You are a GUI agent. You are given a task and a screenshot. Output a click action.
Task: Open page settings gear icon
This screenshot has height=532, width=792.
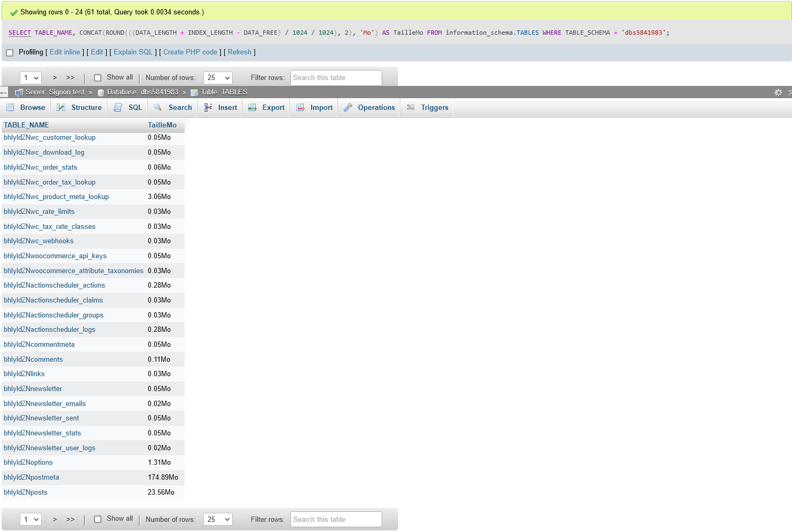(778, 92)
